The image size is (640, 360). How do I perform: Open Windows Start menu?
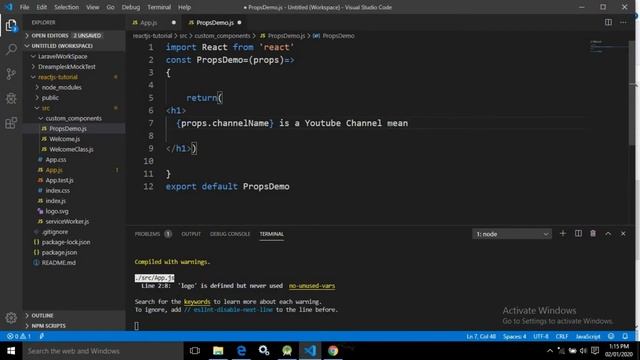click(x=11, y=351)
